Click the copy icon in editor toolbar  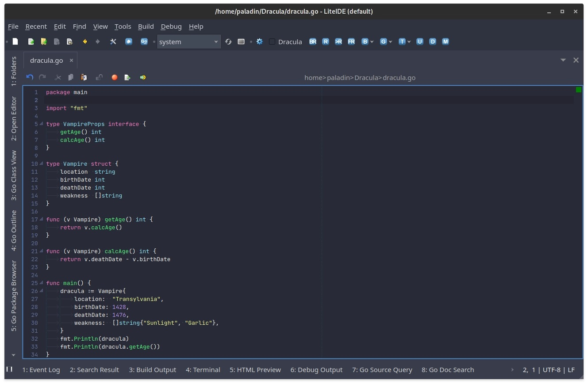coord(71,77)
